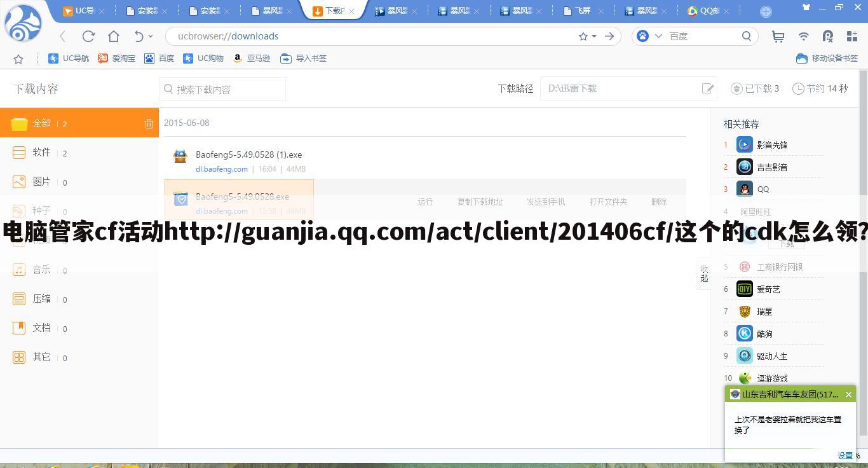Expand the bookmark star dropdown arrow

(x=594, y=36)
